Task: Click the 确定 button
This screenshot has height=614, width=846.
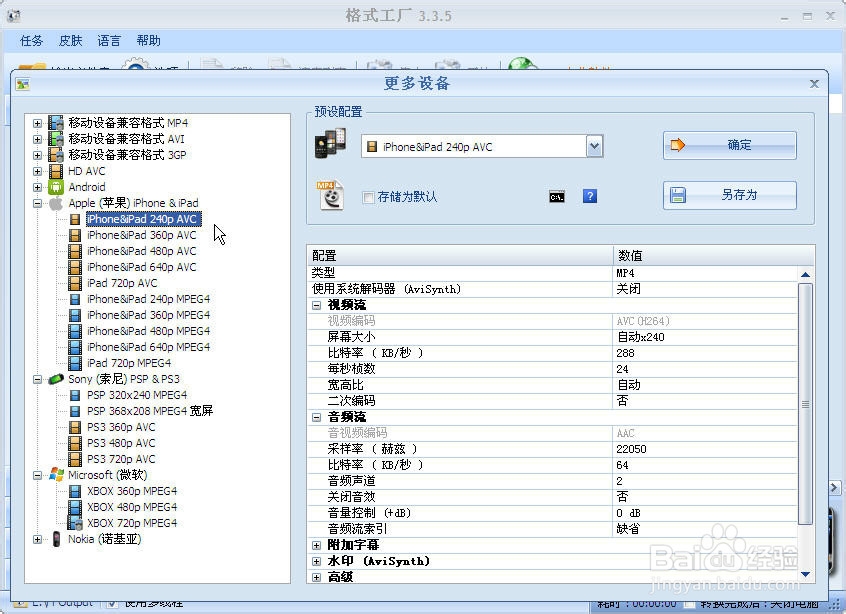Action: coord(729,145)
